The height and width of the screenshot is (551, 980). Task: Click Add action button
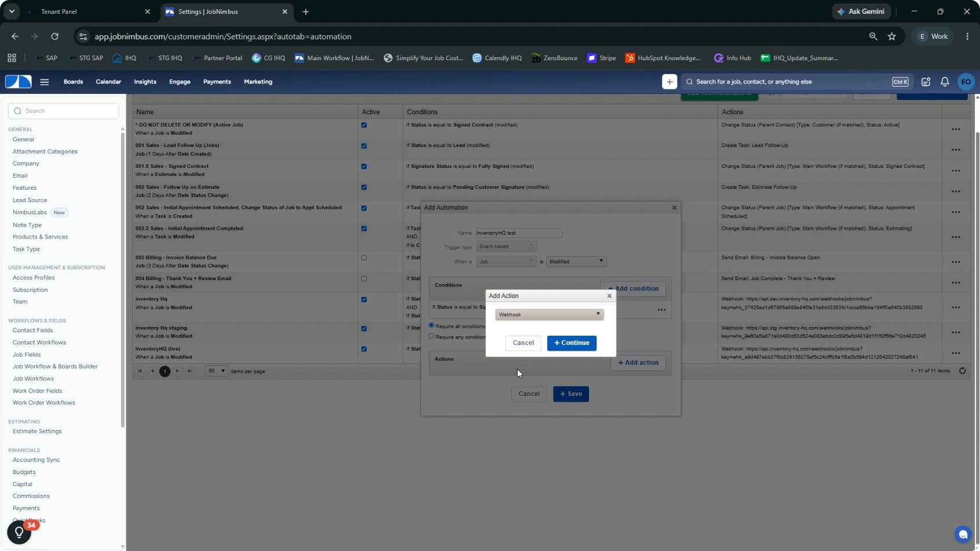tap(638, 363)
